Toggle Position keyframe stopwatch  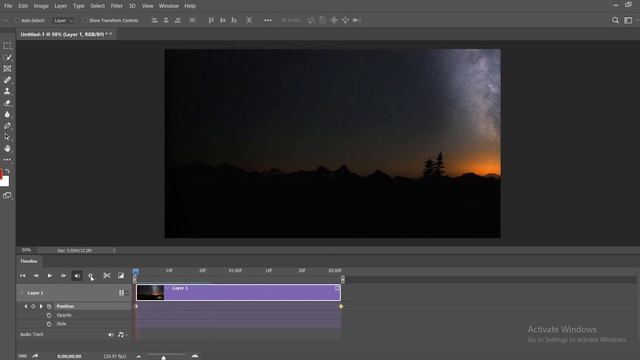click(x=49, y=307)
